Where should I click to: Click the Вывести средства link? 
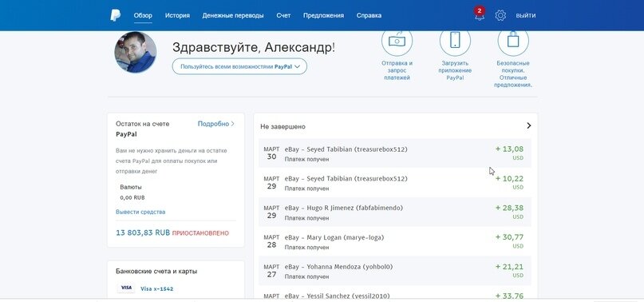click(140, 212)
